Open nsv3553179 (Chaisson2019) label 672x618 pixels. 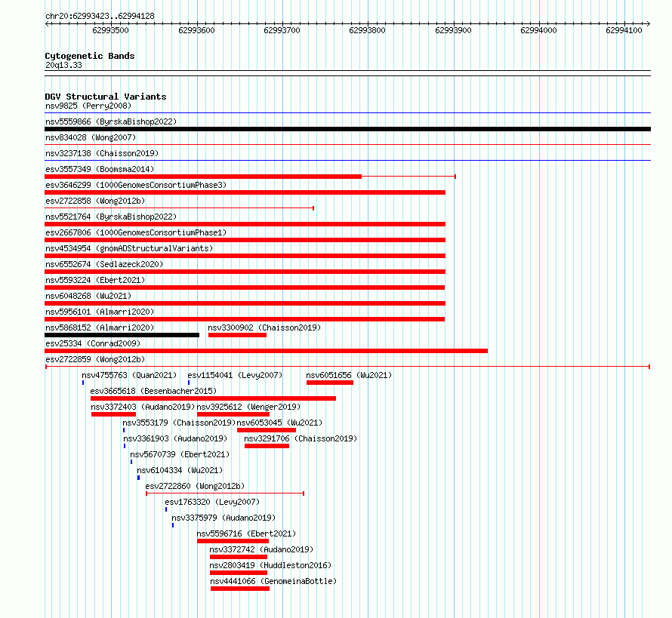tap(179, 423)
